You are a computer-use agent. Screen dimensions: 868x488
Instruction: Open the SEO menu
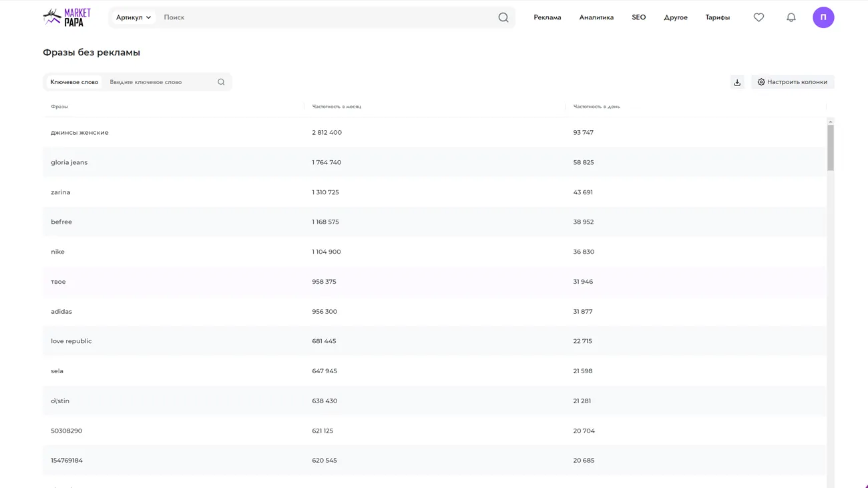pyautogui.click(x=638, y=17)
